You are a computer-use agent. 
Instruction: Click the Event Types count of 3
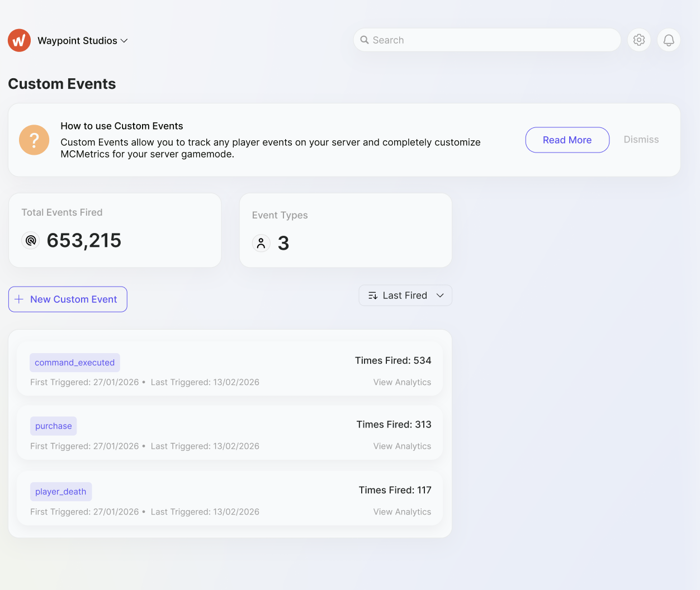283,243
